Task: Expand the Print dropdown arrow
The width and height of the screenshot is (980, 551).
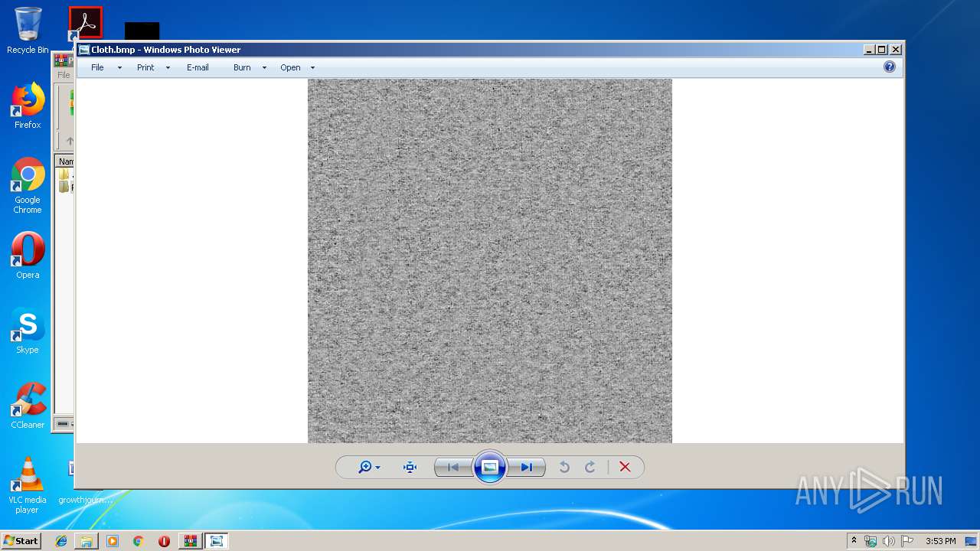Action: [168, 67]
